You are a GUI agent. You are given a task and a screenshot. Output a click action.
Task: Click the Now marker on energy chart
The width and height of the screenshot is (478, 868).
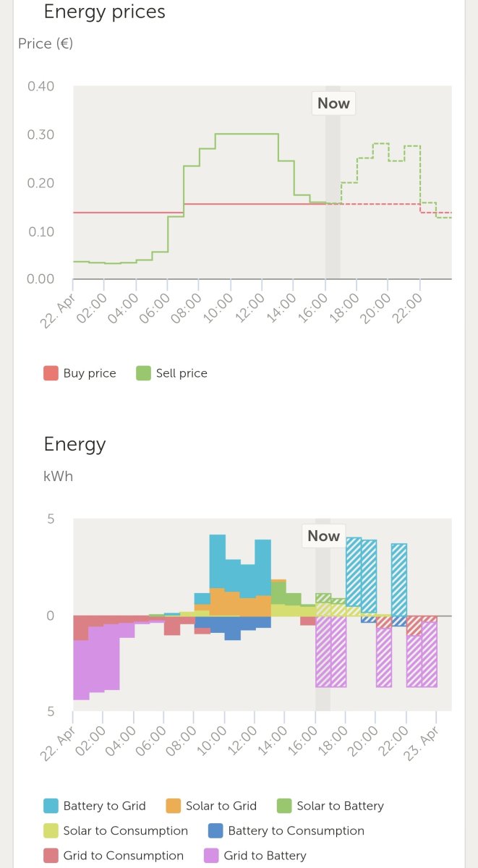point(323,536)
